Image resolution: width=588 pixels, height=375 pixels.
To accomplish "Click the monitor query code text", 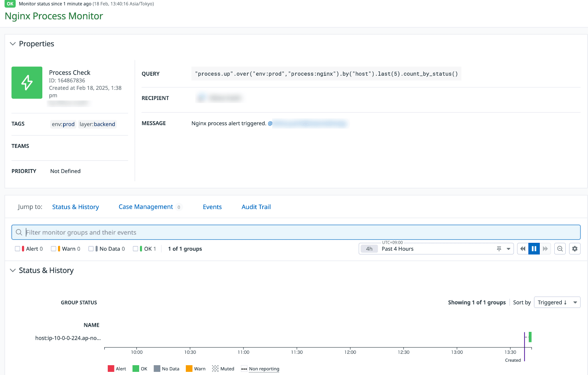I will click(x=326, y=74).
